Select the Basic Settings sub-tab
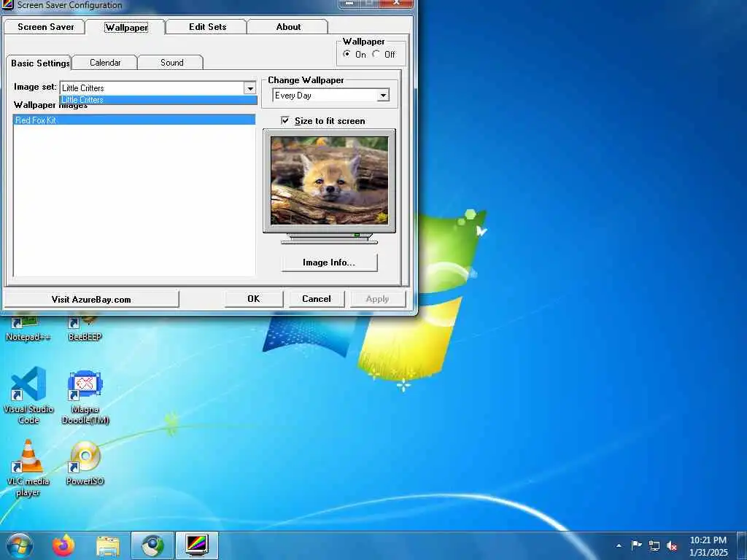Screen dimensions: 747x560 click(40, 63)
